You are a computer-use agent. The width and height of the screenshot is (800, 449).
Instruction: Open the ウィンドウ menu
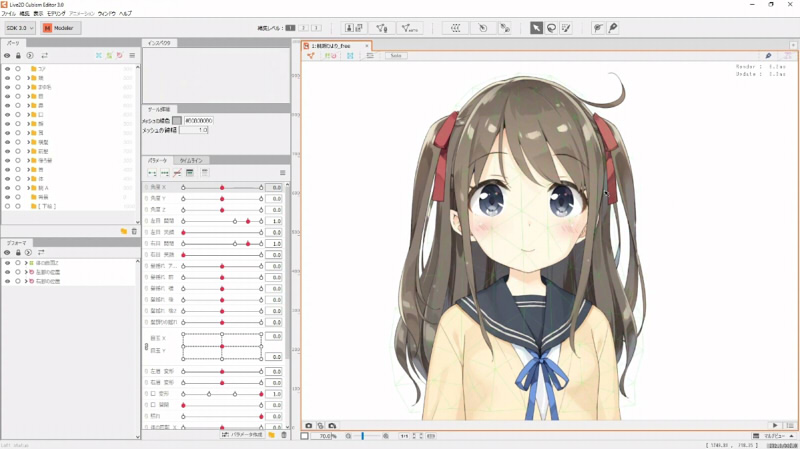pos(107,14)
